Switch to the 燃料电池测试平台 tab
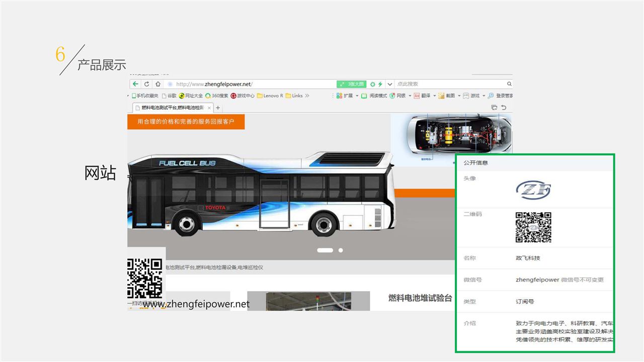 (173, 108)
